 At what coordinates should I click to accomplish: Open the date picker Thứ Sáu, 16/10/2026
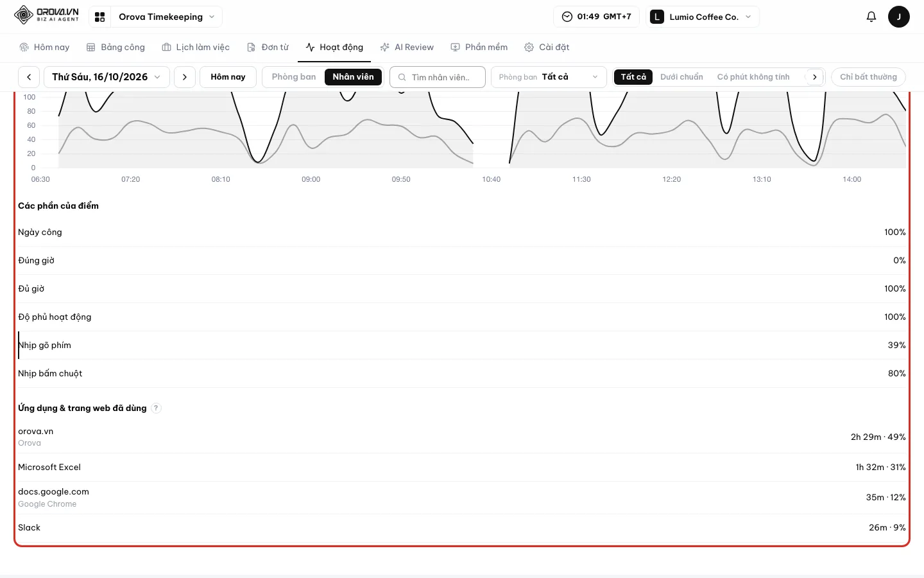107,77
